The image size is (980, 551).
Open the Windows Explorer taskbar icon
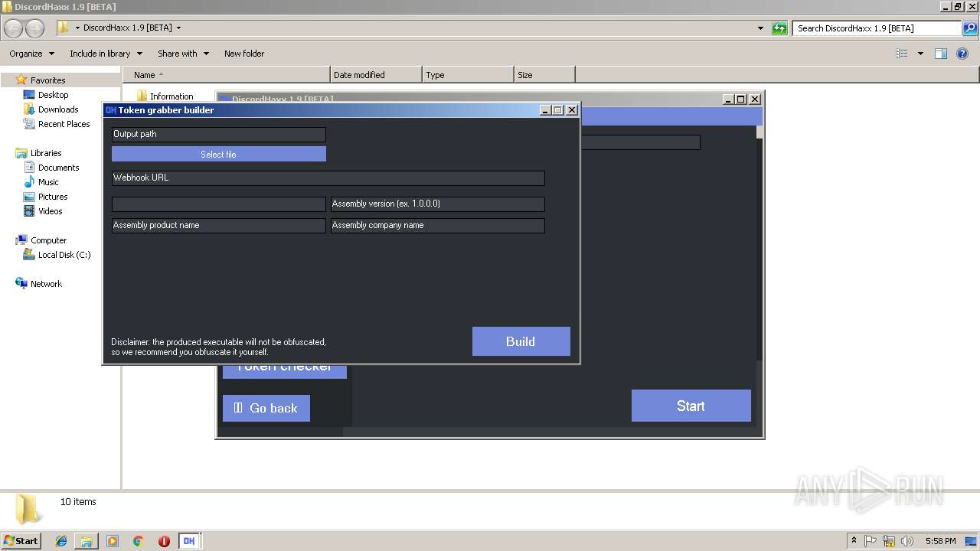87,541
